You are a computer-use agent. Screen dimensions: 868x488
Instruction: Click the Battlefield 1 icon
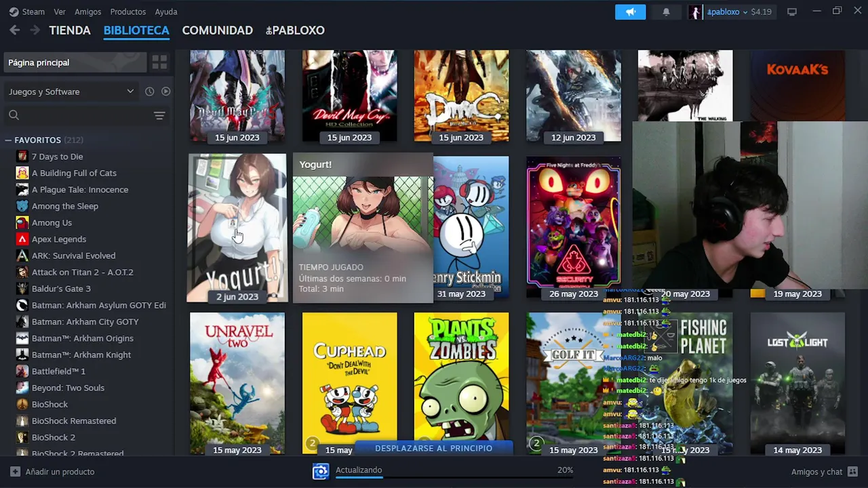[22, 371]
